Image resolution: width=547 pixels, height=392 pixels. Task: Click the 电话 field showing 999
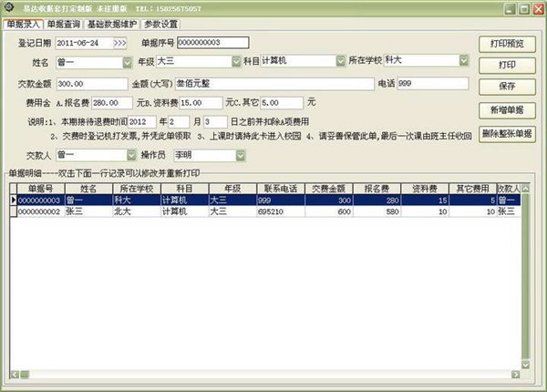(432, 83)
